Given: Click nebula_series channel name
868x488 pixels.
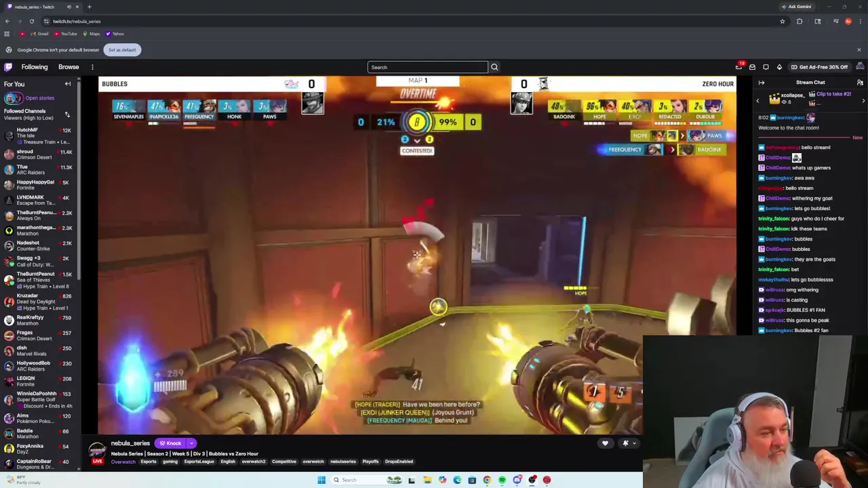Looking at the screenshot, I should coord(130,443).
